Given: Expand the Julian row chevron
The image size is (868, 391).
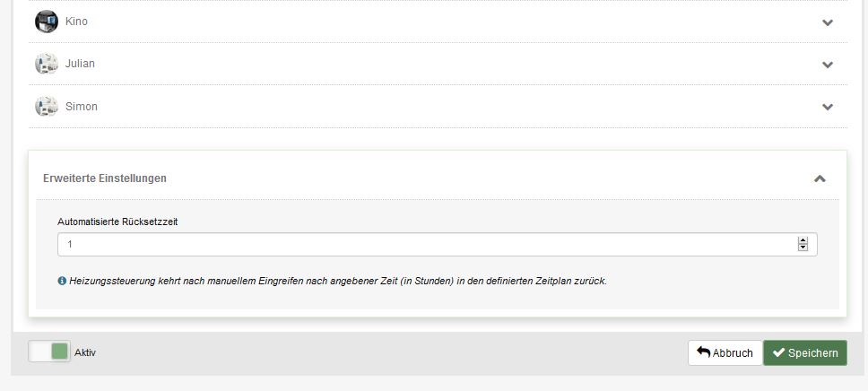Looking at the screenshot, I should 828,65.
